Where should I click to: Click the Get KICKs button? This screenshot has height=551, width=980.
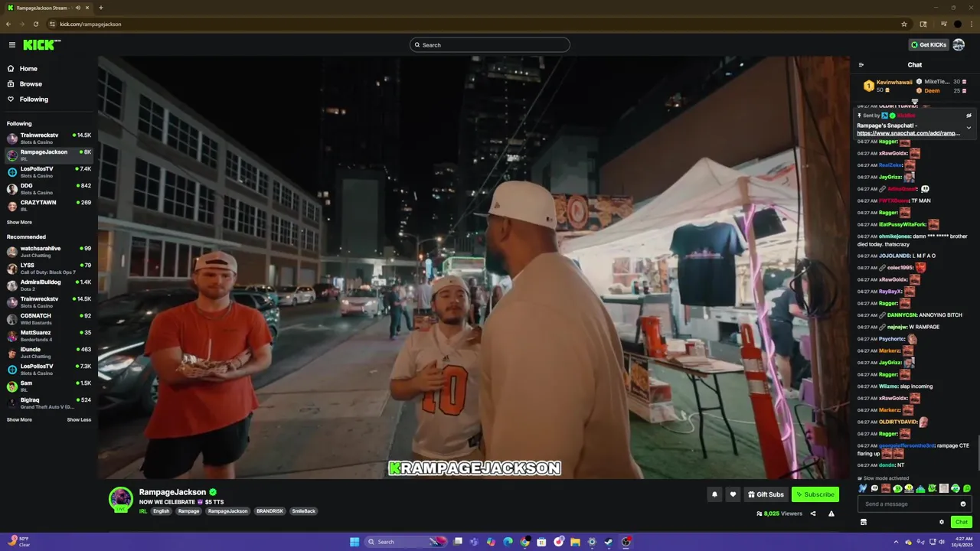tap(928, 45)
